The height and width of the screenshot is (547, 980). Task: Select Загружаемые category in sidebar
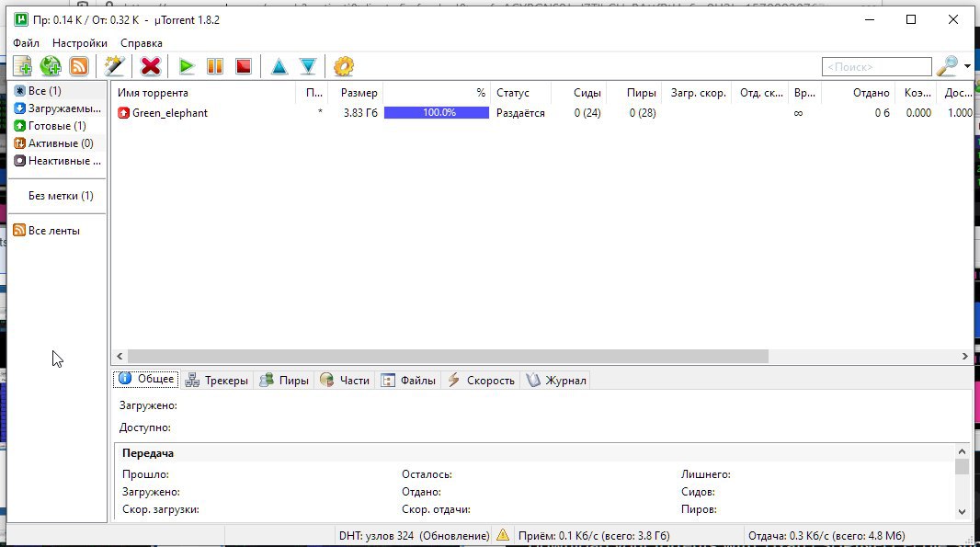tap(57, 108)
